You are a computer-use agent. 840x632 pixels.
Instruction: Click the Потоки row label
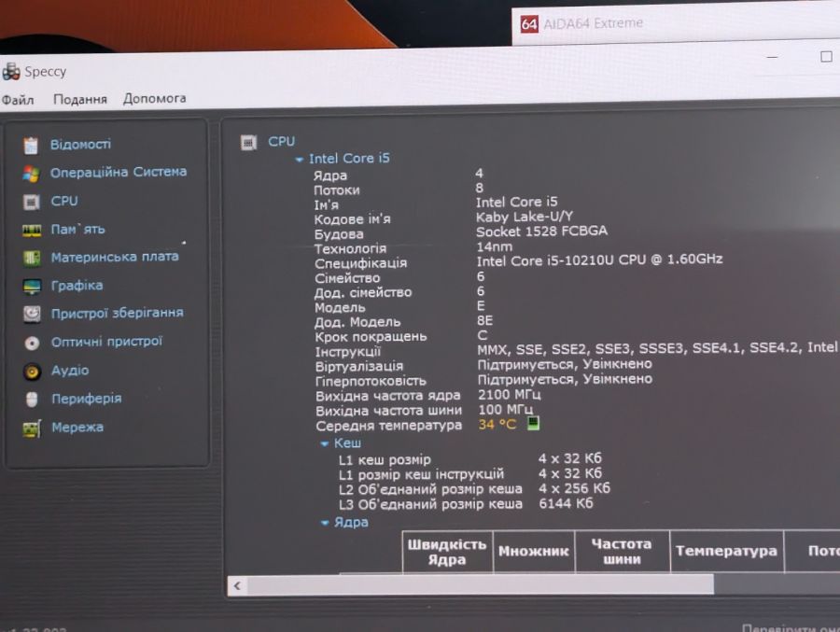336,190
